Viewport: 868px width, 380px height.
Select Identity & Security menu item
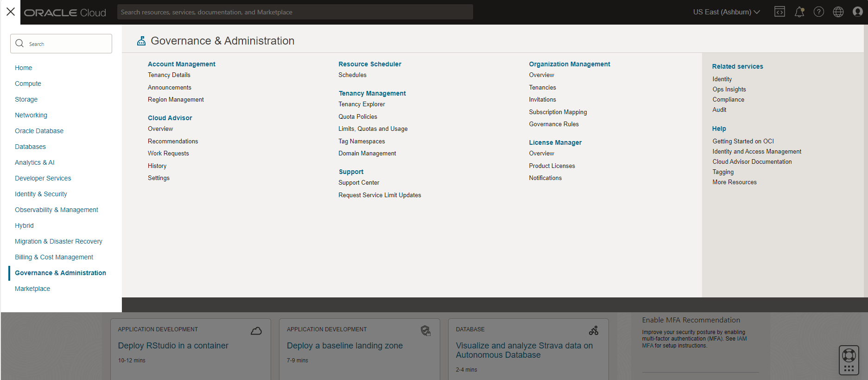(41, 194)
